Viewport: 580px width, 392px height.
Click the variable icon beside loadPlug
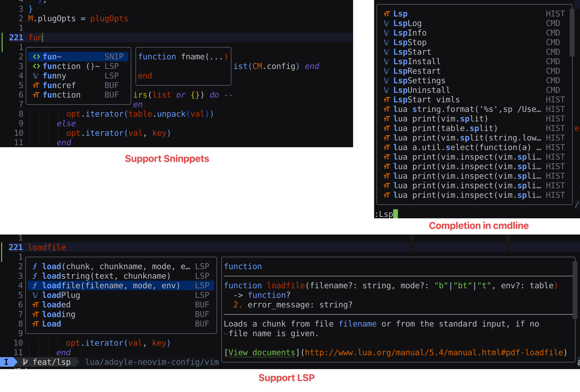(35, 295)
